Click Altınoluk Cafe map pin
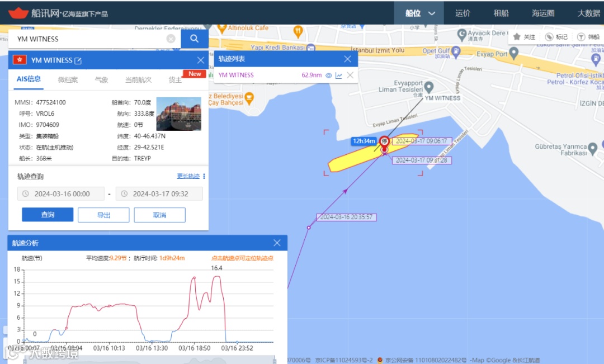The height and width of the screenshot is (364, 604). pyautogui.click(x=222, y=29)
